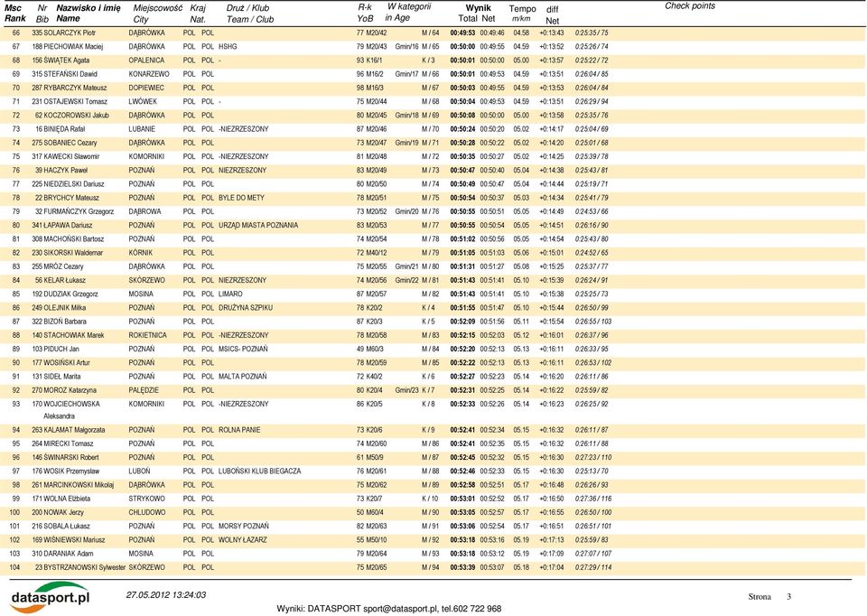The image size is (867, 616).
Task: Select the HACZYK Paweł name
Action: coord(65,171)
